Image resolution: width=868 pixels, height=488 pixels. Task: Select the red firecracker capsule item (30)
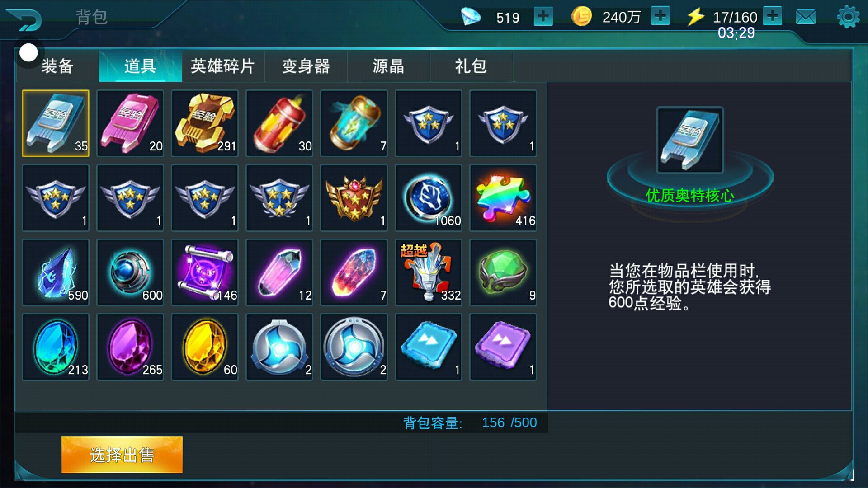279,123
